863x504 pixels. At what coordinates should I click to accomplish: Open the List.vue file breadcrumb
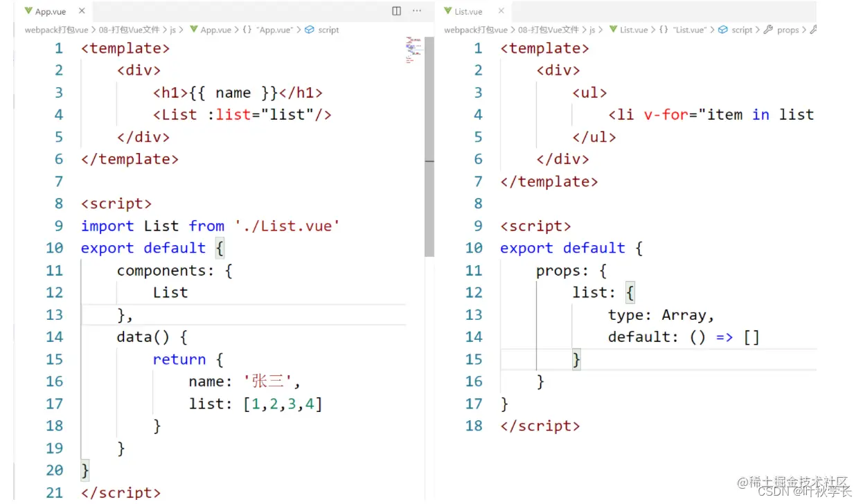[x=629, y=30]
